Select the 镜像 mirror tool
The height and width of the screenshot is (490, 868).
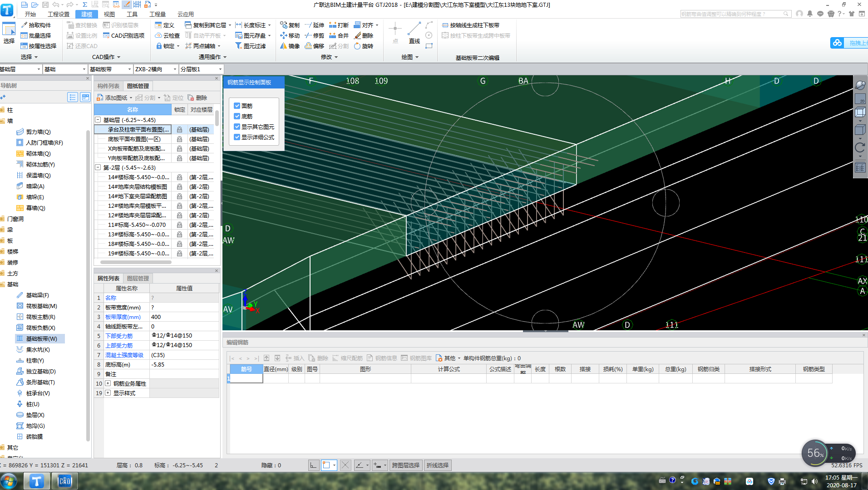[x=290, y=46]
